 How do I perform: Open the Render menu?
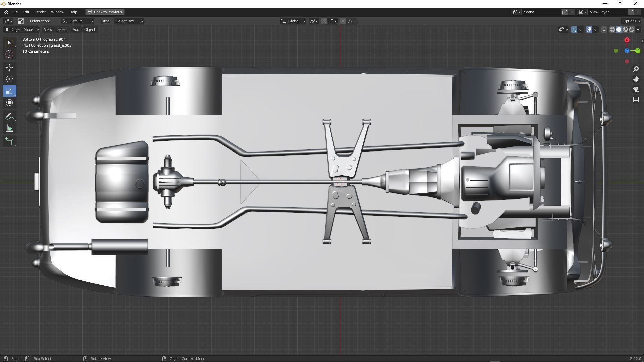40,12
